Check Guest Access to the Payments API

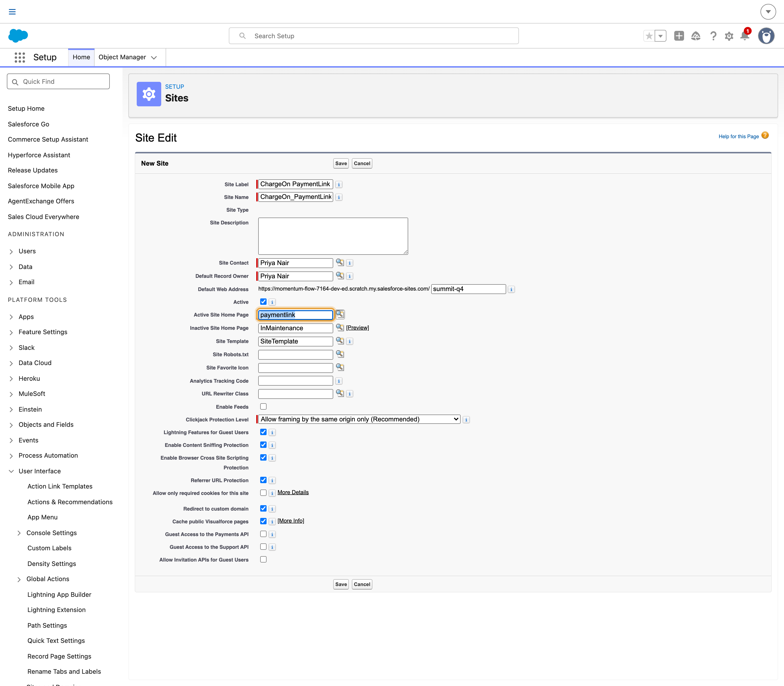pos(263,534)
